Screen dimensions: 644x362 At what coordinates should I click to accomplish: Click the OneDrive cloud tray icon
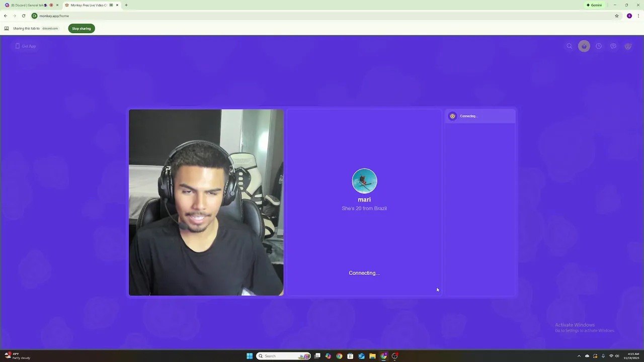pyautogui.click(x=587, y=356)
